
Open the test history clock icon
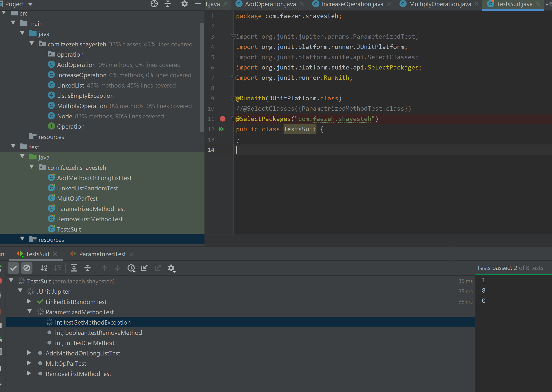click(131, 268)
